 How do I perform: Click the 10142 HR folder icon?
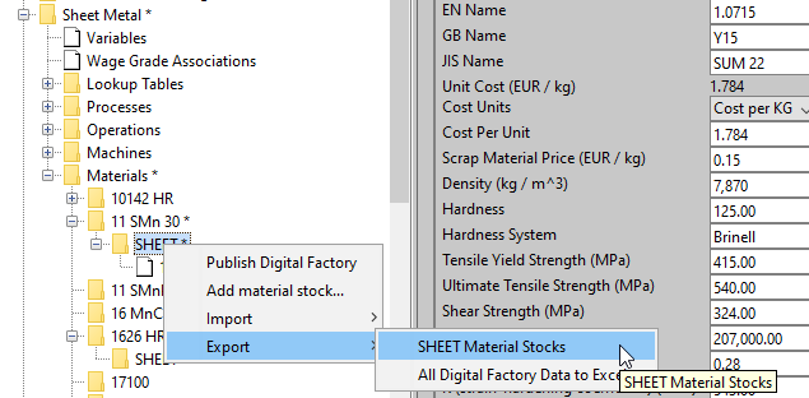96,199
